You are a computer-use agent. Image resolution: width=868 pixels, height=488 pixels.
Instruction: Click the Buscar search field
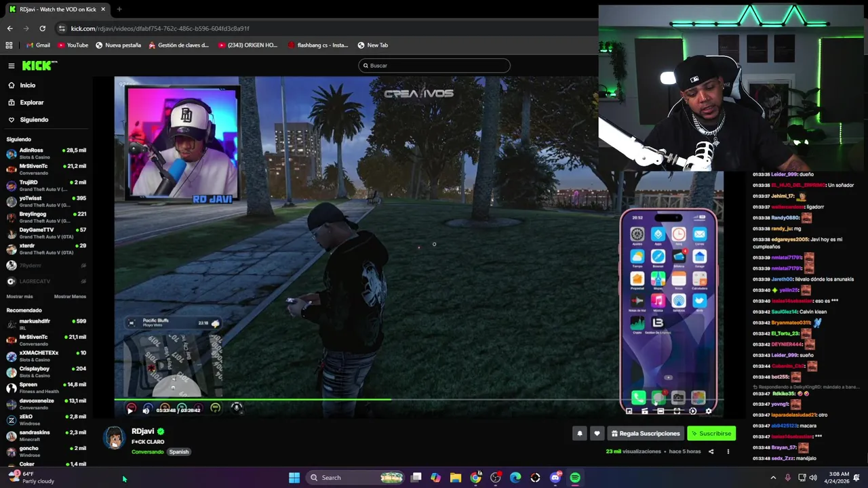[434, 66]
